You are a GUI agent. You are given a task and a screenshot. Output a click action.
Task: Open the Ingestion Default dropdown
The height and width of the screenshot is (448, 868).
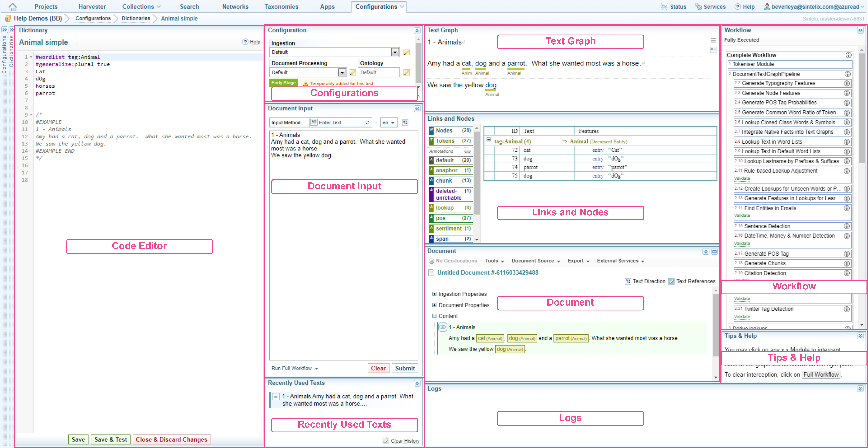pos(395,52)
